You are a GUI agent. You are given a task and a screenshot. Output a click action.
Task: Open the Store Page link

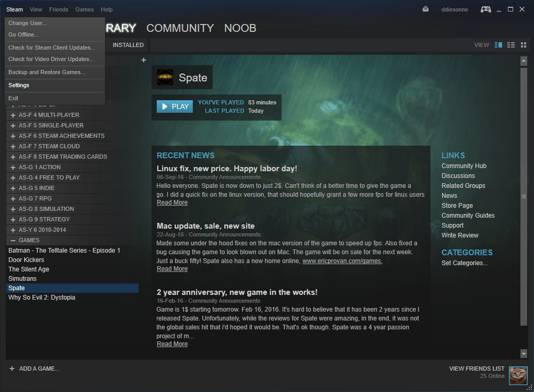[x=457, y=206]
